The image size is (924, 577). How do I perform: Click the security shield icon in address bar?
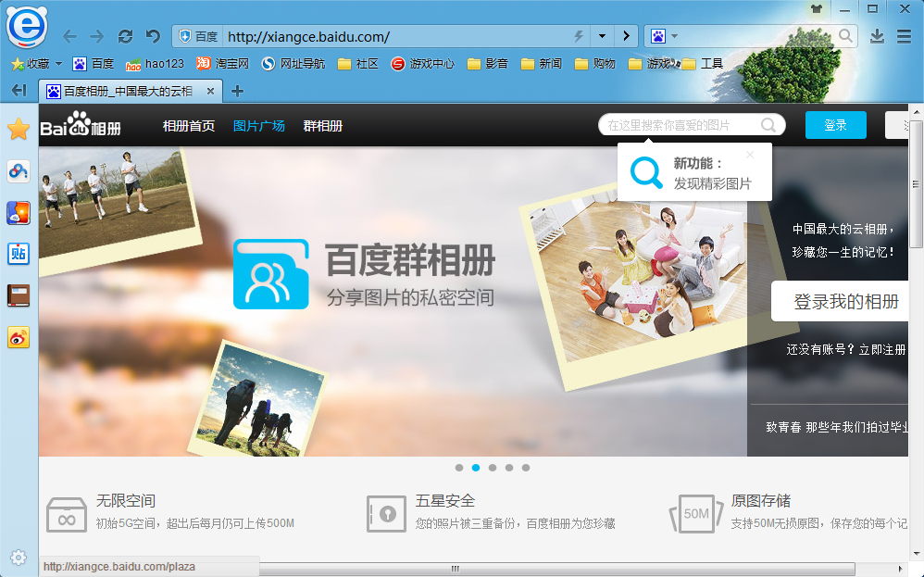[185, 36]
